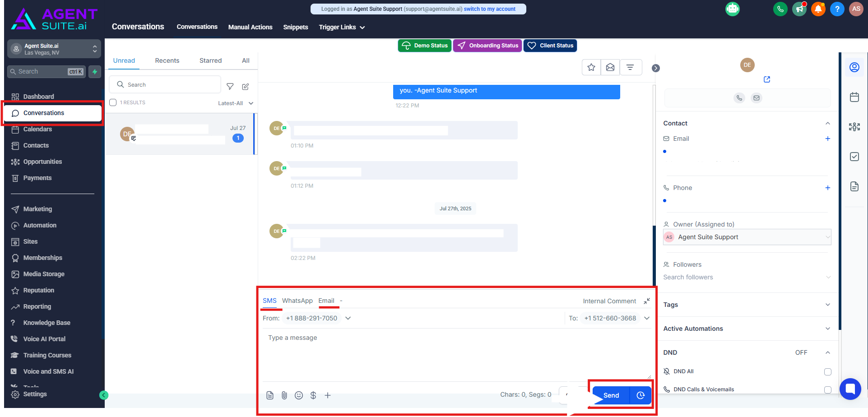Expand the Active Automations section
This screenshot has height=417, width=868.
click(747, 329)
